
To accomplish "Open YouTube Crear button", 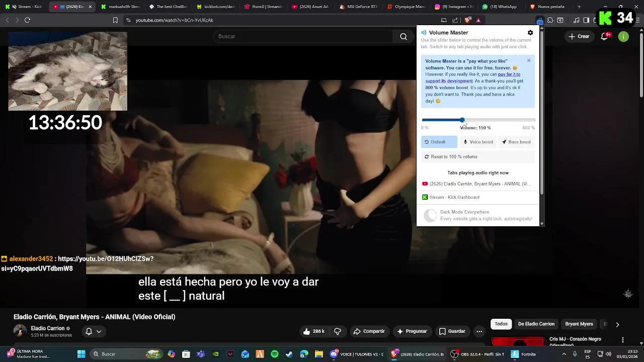I will point(579,36).
